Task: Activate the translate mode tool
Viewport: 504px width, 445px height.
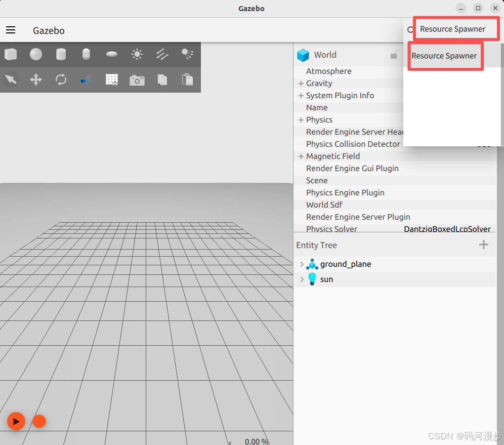Action: pyautogui.click(x=36, y=79)
